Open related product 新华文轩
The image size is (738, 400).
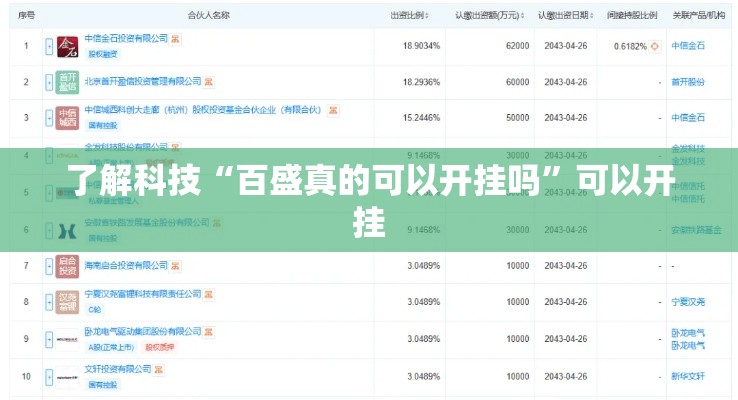tap(688, 376)
